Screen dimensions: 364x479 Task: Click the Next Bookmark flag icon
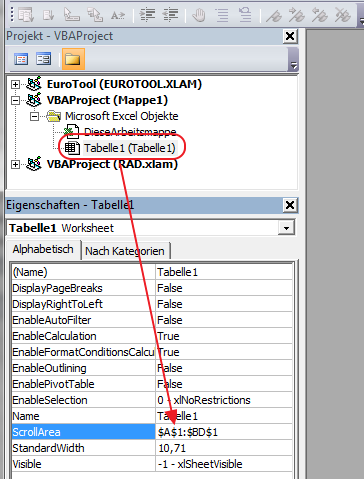click(x=297, y=15)
